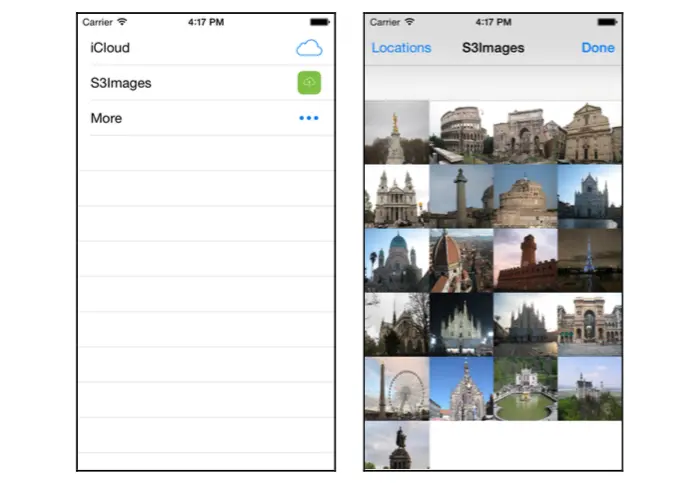The image size is (691, 483).
Task: Tap the green S3Images upload icon
Action: (x=309, y=82)
